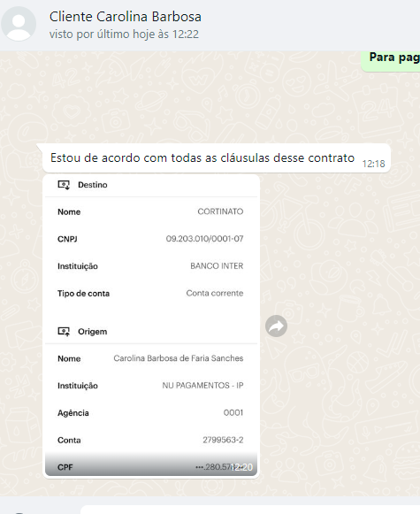Click the Origem transfer icon in receipt

(64, 332)
